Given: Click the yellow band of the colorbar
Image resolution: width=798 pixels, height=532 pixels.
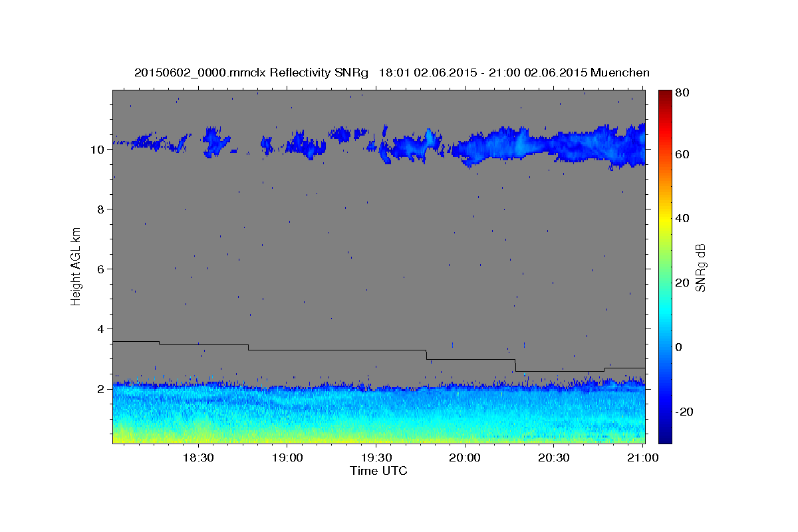Looking at the screenshot, I should pyautogui.click(x=665, y=219).
